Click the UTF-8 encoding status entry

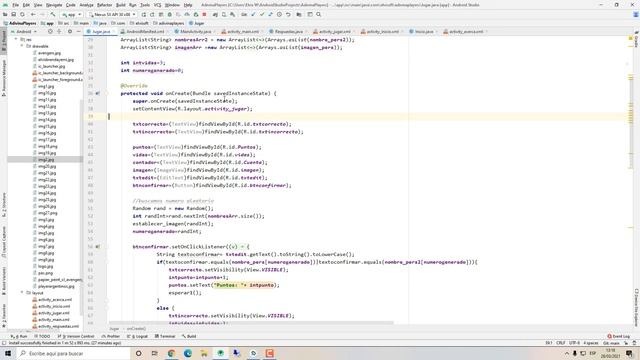pyautogui.click(x=574, y=343)
